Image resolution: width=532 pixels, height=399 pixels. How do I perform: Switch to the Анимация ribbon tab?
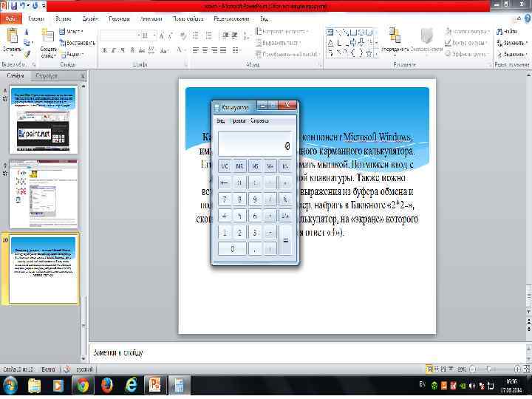tap(151, 19)
